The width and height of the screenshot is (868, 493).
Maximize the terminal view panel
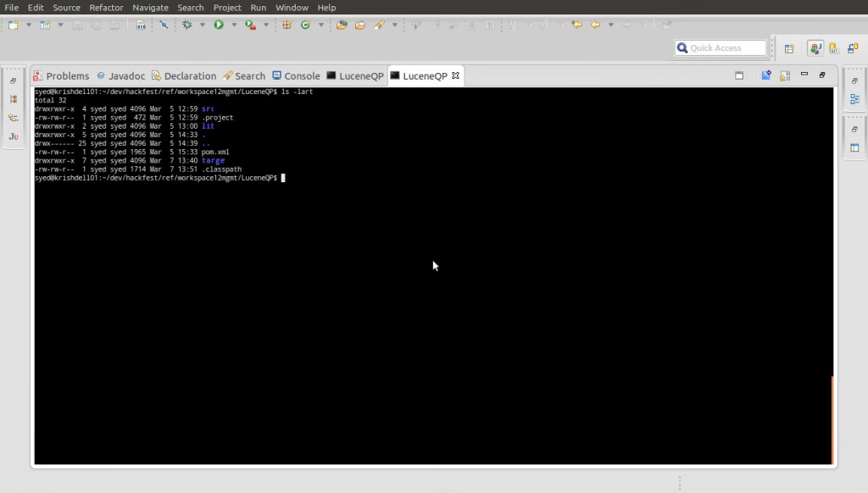tap(822, 75)
